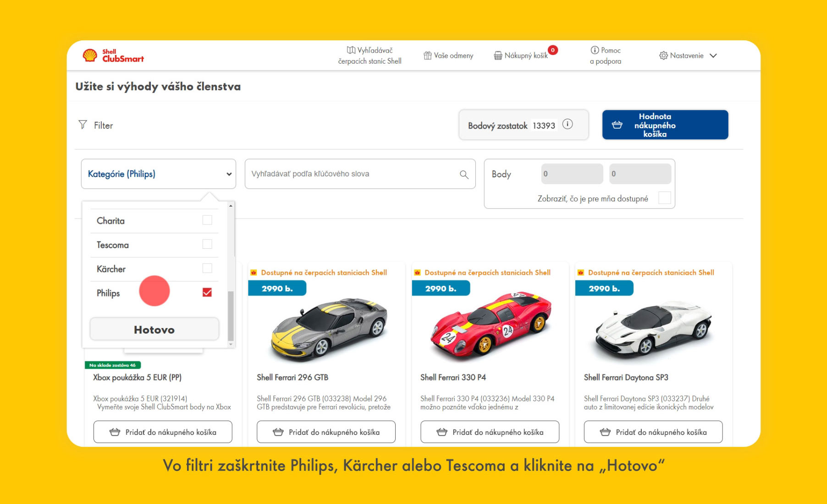Screen dimensions: 827x504
Task: Open the Nastavenie menu
Action: pos(688,55)
